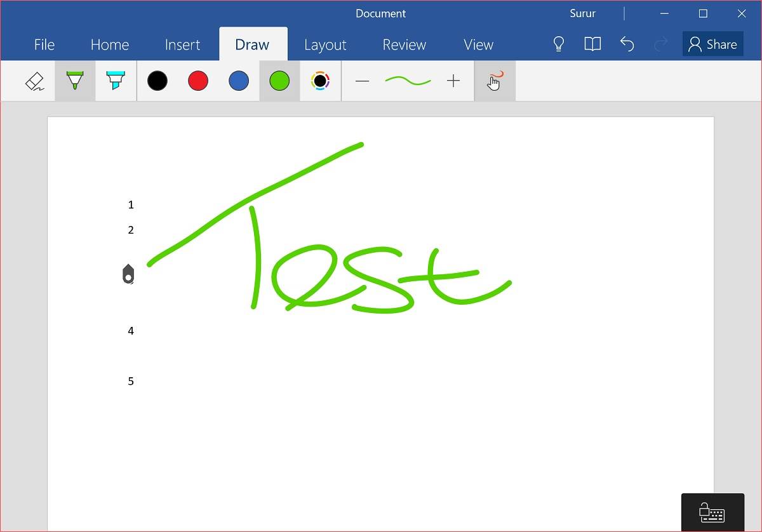Enable Draw with Touch mode
Viewport: 762px width, 532px height.
(x=495, y=81)
